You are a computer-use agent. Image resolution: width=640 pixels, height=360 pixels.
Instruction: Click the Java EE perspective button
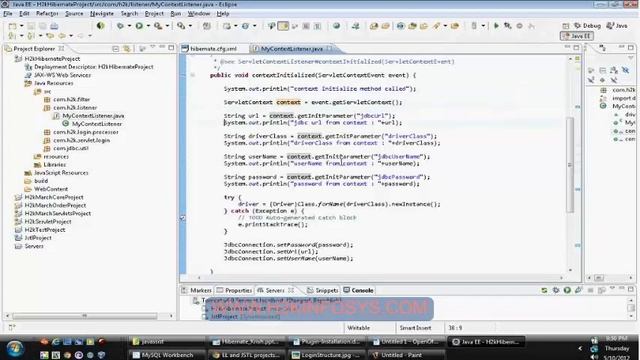tap(577, 36)
